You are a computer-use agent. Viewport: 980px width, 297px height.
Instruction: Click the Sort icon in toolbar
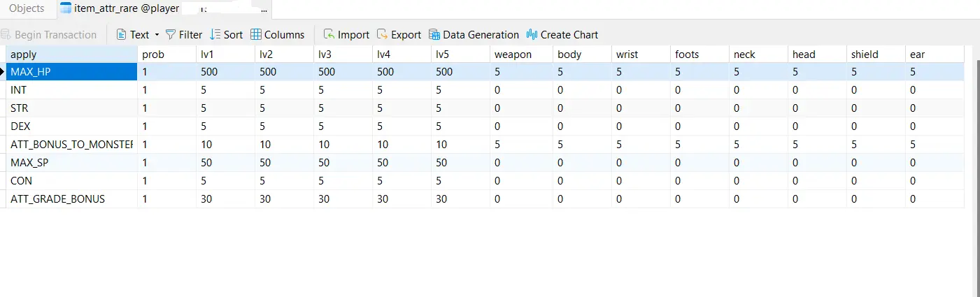215,35
